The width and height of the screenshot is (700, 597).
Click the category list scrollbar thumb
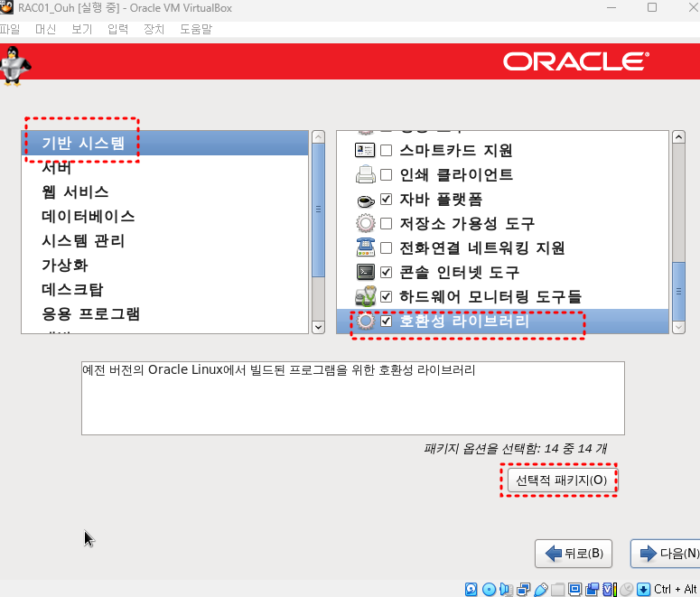click(x=318, y=210)
